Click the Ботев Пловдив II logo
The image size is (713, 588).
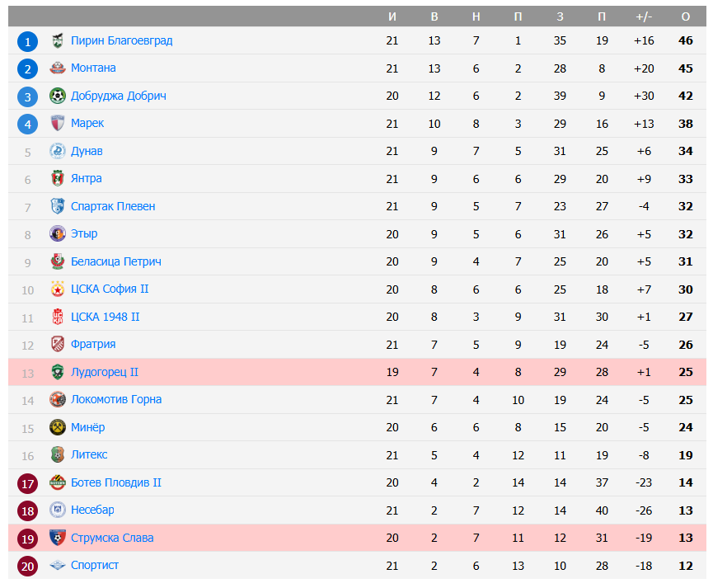point(57,482)
